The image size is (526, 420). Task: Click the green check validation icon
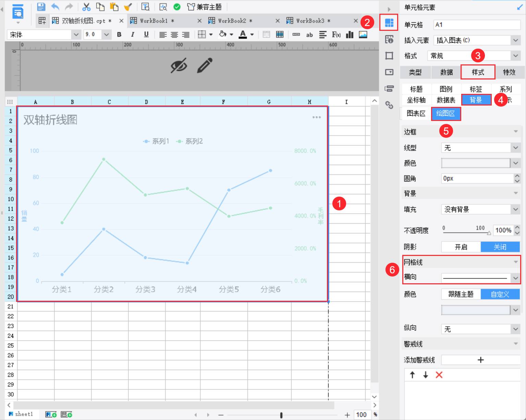177,7
